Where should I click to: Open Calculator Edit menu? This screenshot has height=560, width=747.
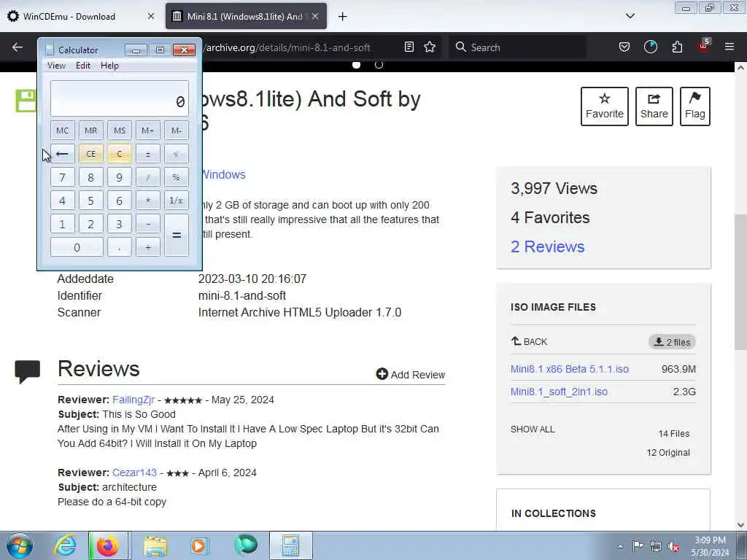[x=83, y=66]
